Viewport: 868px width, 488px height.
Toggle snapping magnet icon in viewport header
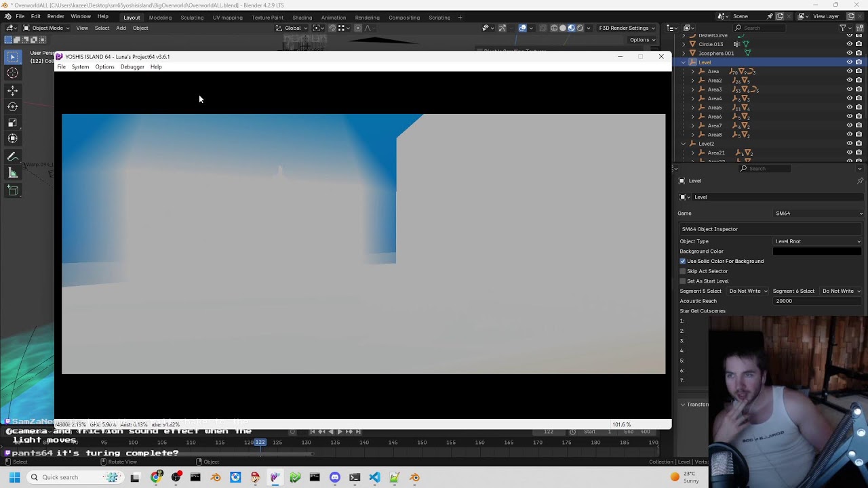(x=332, y=28)
